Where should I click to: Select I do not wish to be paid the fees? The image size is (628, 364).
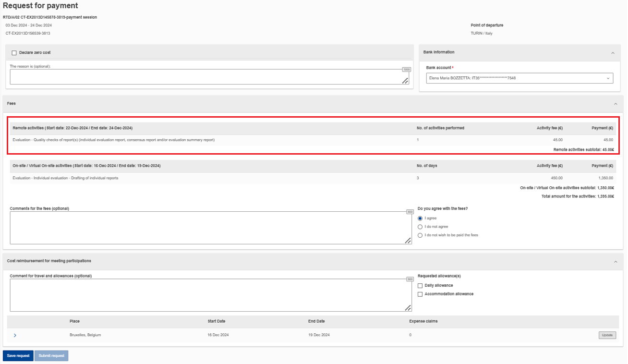pyautogui.click(x=420, y=235)
